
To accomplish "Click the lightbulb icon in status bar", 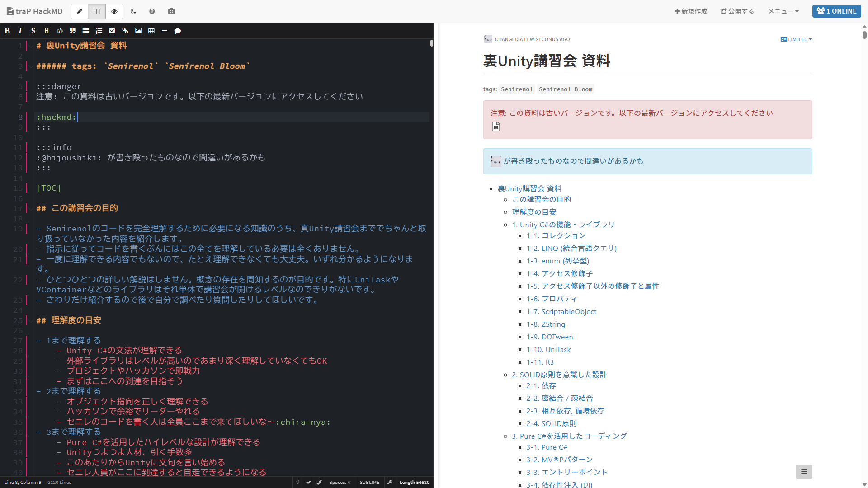I will (297, 482).
